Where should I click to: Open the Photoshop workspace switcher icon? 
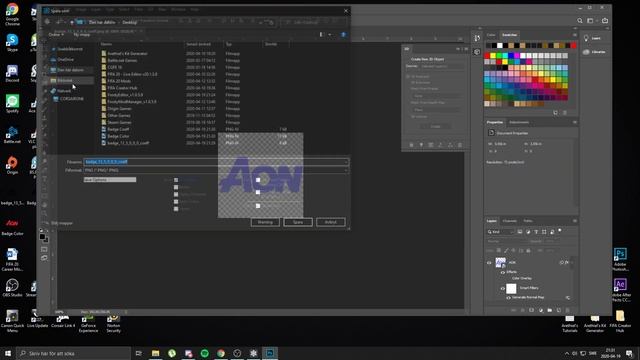click(590, 20)
